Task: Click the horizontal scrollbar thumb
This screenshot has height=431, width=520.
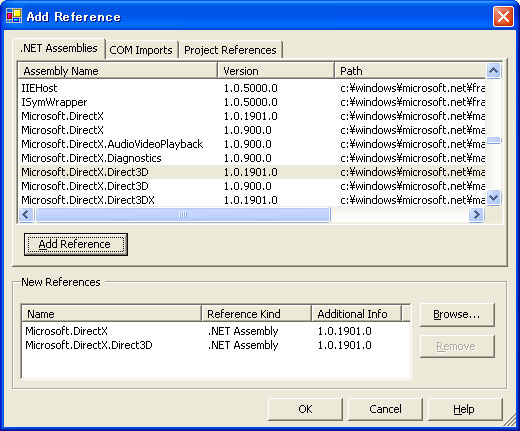Action: coord(183,214)
